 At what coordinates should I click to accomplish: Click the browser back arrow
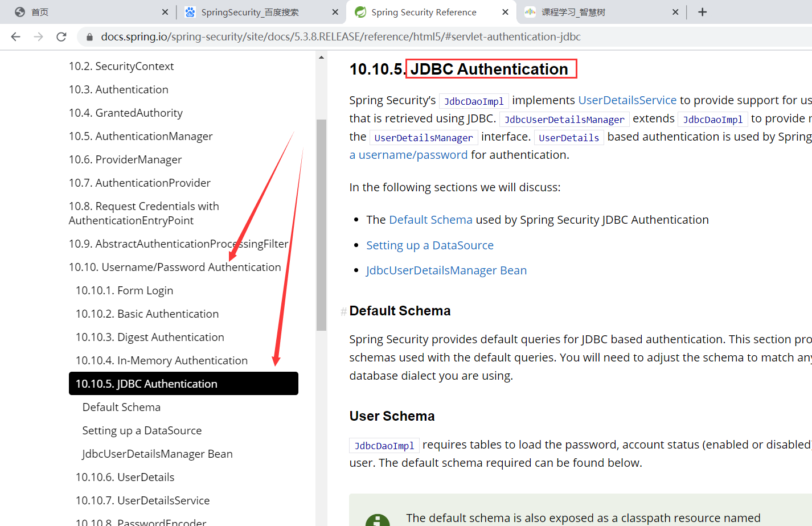click(x=15, y=36)
